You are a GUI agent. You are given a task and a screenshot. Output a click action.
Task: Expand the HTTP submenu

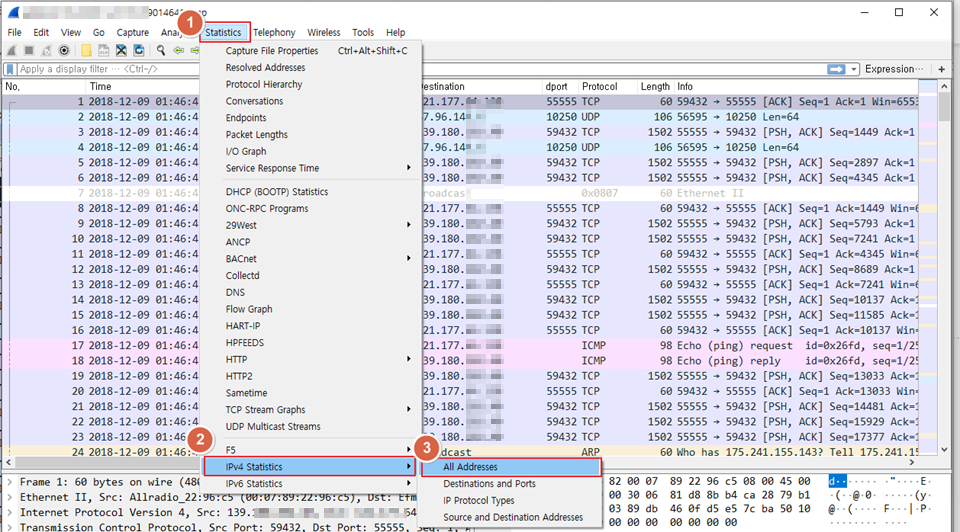click(311, 359)
